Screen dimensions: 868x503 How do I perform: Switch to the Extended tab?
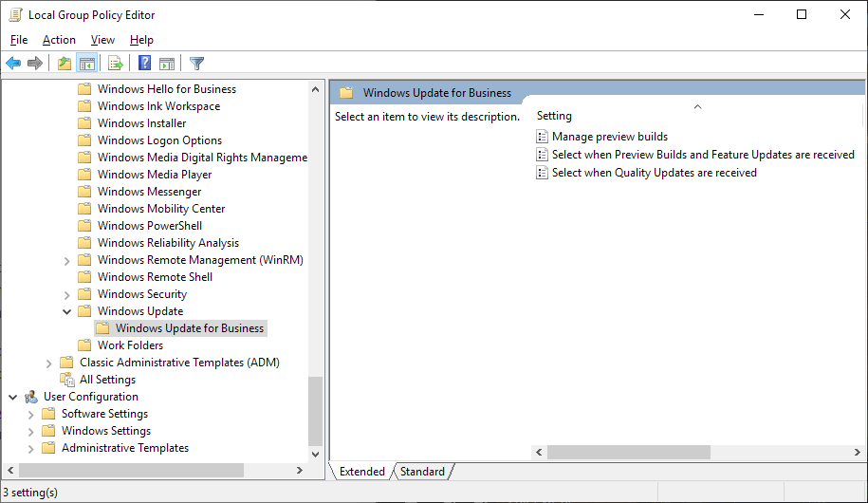[362, 472]
